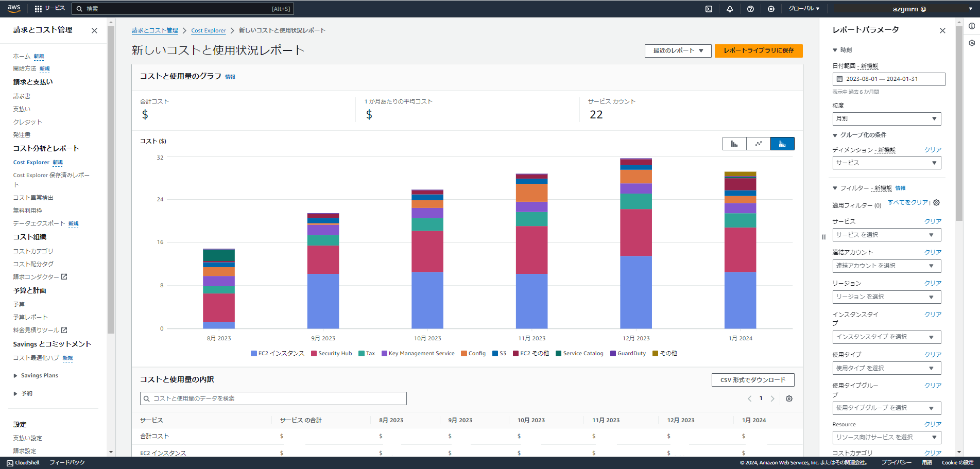
Task: Switch to the bar chart view icon
Action: [x=734, y=144]
